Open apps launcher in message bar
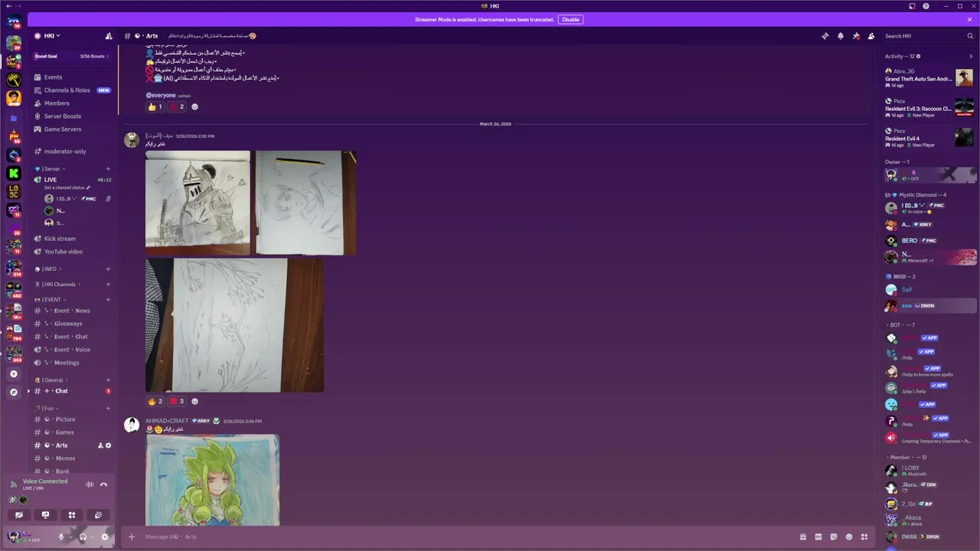 coord(864,536)
